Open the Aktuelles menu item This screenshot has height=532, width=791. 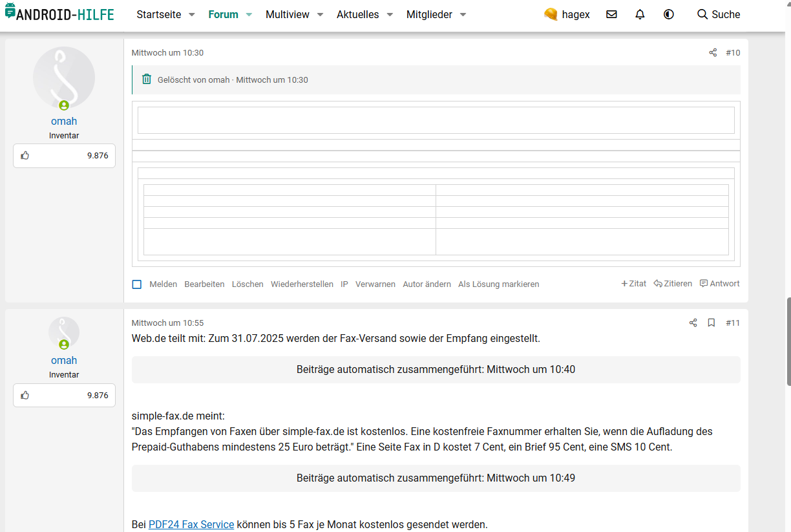point(357,14)
